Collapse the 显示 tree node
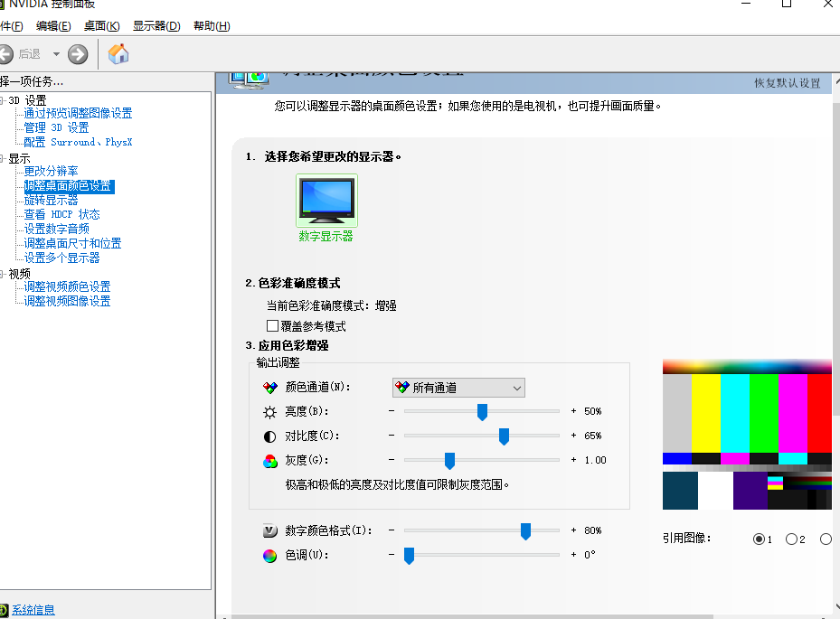This screenshot has width=840, height=619. [2, 158]
